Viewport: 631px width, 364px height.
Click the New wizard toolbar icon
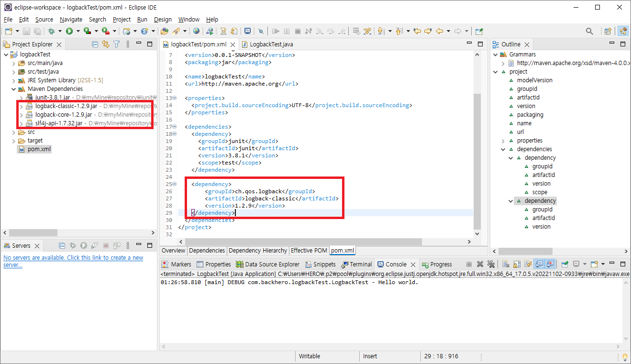(x=9, y=31)
